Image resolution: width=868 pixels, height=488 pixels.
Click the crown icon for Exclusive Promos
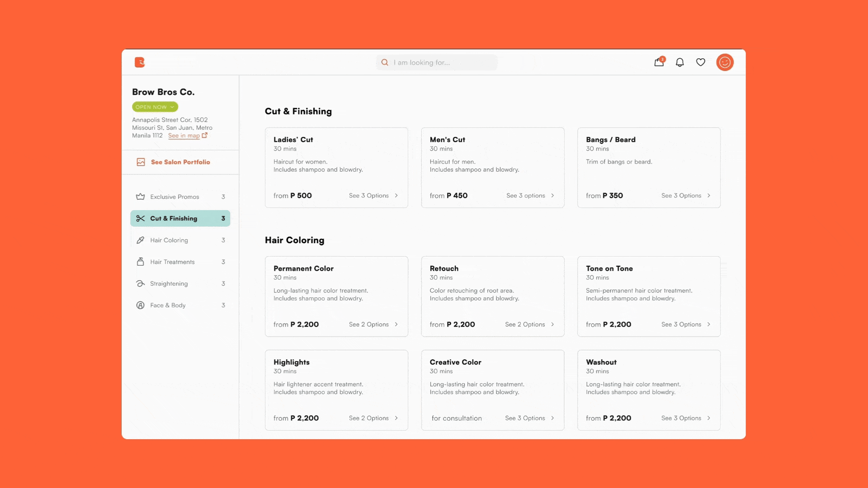tap(141, 197)
